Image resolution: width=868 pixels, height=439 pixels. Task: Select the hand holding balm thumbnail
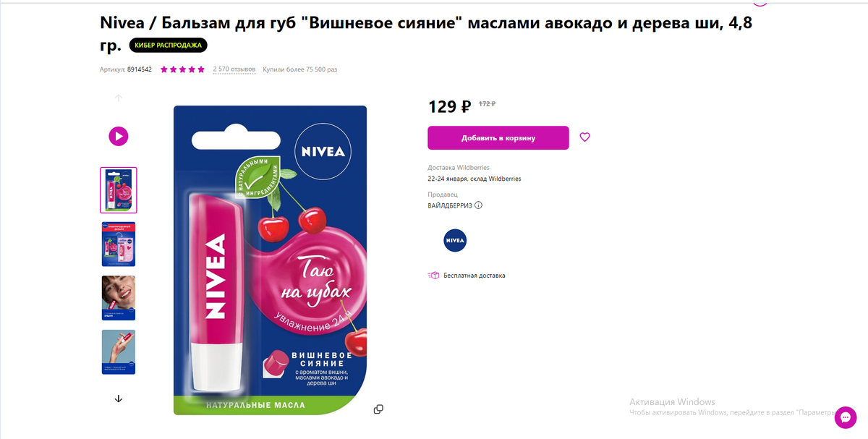click(x=119, y=352)
